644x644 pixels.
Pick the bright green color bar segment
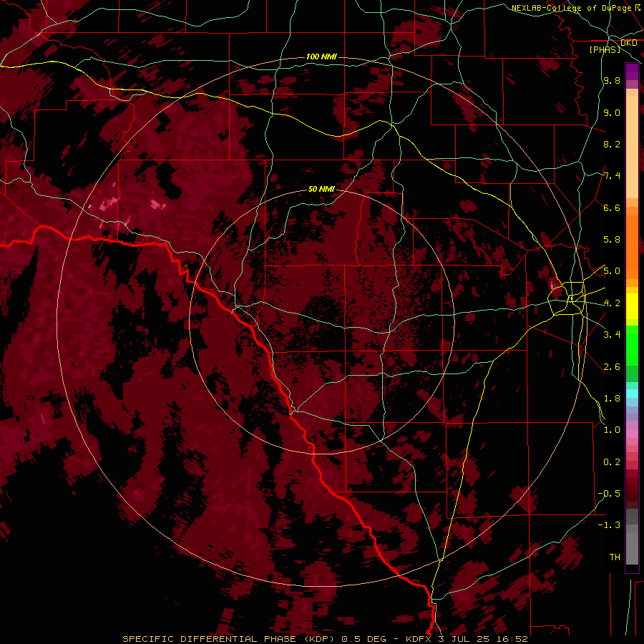632,346
